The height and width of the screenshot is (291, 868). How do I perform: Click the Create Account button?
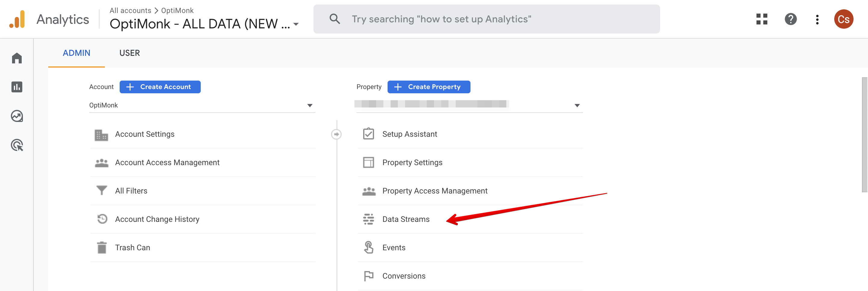[x=160, y=87]
